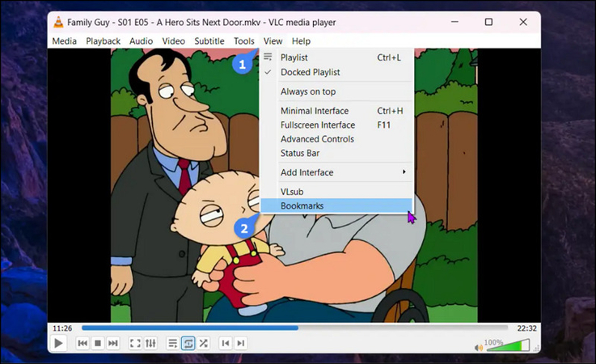Viewport: 596px width, 364px height.
Task: Open the Video menu
Action: click(x=173, y=41)
